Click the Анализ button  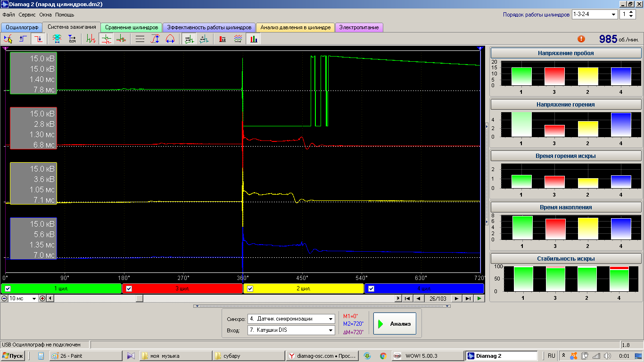click(x=395, y=324)
